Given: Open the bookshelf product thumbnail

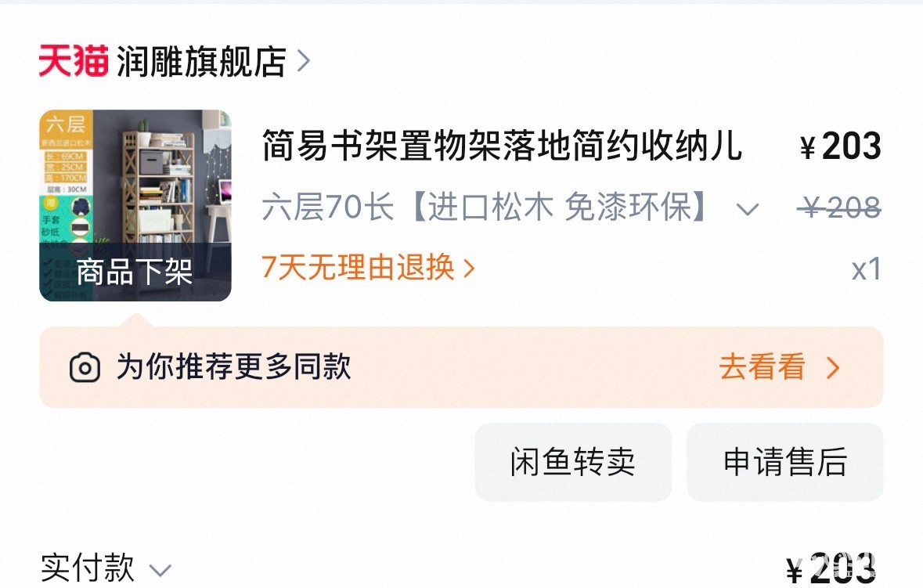Looking at the screenshot, I should (x=135, y=205).
